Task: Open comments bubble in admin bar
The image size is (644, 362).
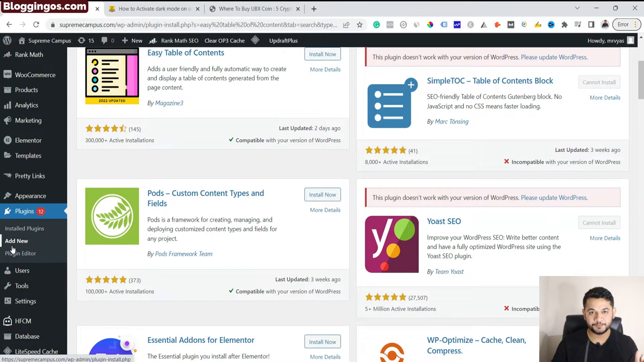Action: [107, 40]
